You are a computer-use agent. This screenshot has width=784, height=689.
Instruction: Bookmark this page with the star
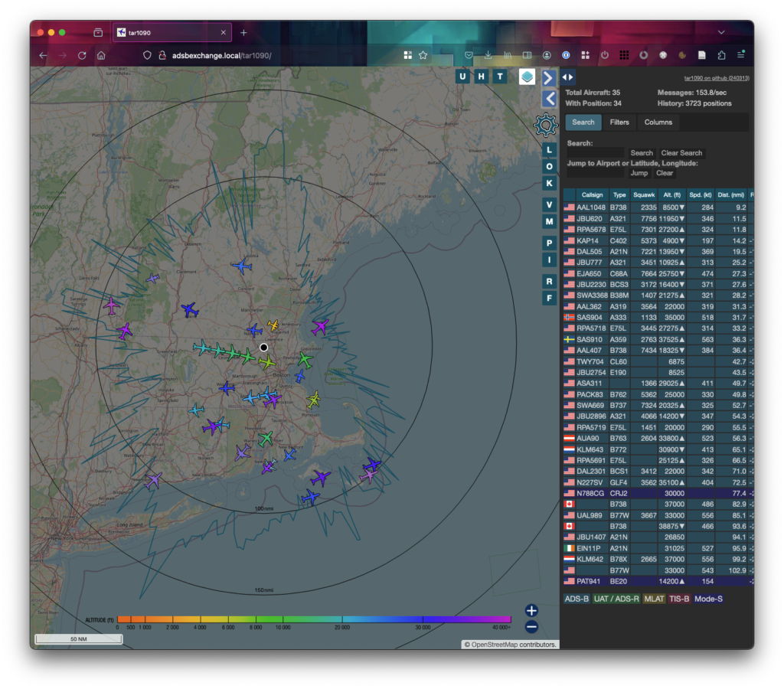coord(423,55)
